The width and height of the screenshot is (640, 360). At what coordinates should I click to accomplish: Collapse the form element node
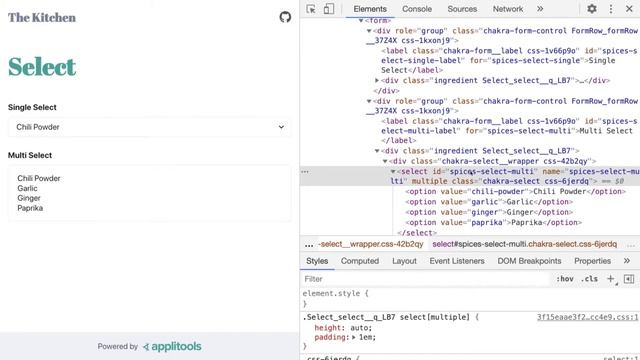361,20
